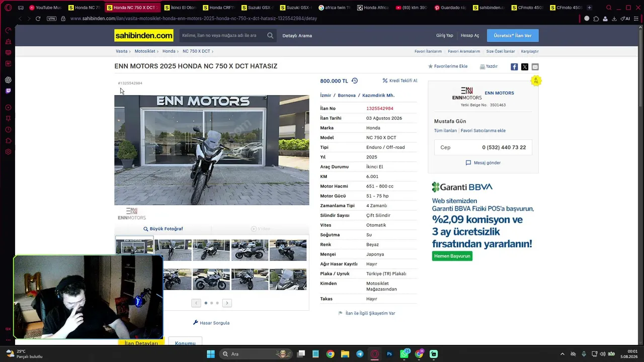This screenshot has width=644, height=362.
Task: Click the printer icon for Yazdır
Action: point(482,66)
